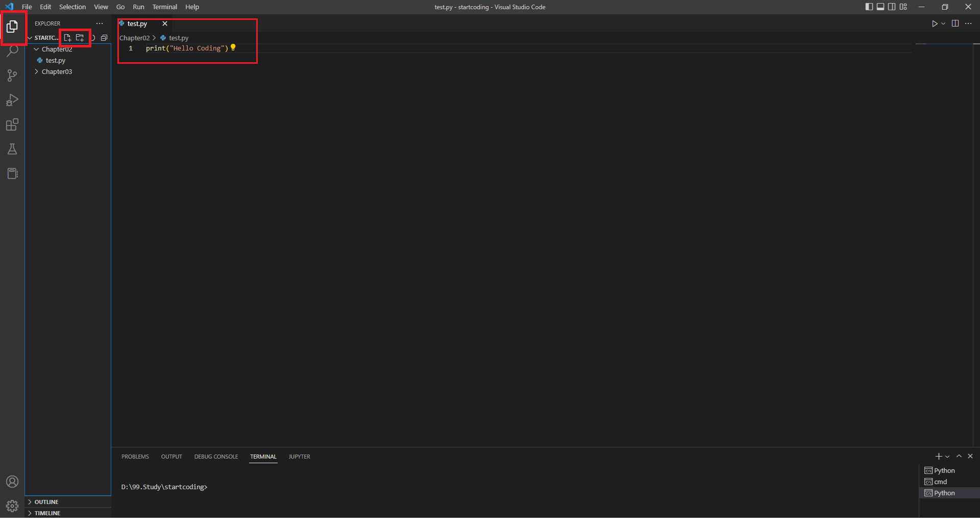Open Customize Layout control
The height and width of the screenshot is (529, 980).
(903, 7)
